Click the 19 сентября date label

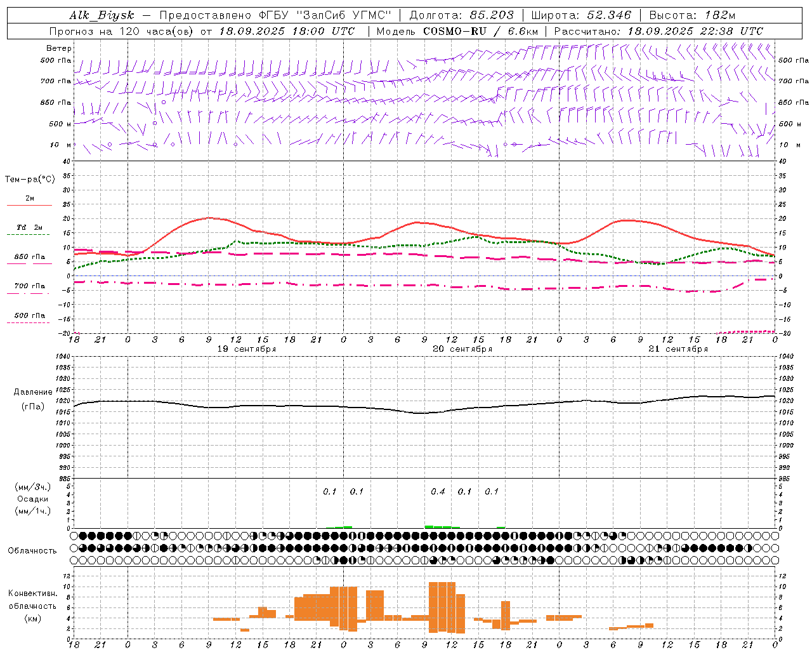[x=247, y=349]
